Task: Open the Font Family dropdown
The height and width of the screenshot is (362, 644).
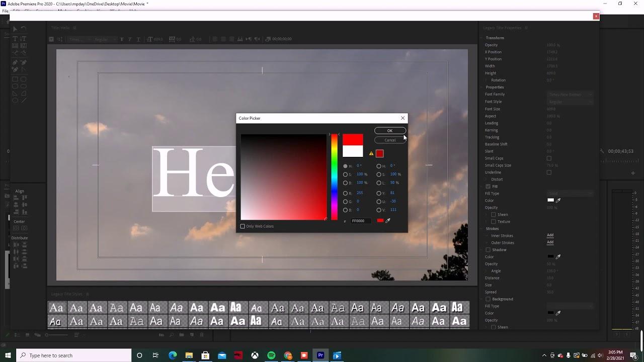Action: [570, 95]
